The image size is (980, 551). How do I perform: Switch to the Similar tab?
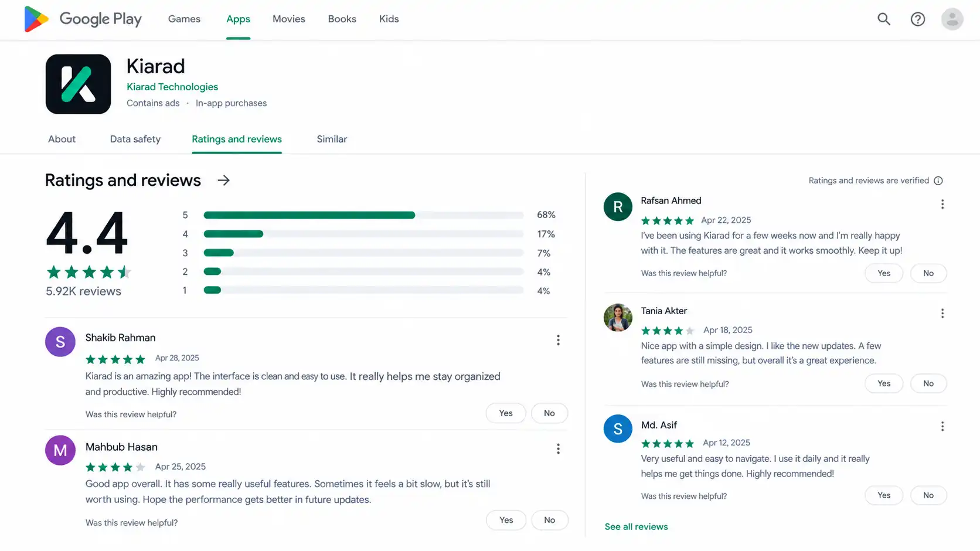332,139
